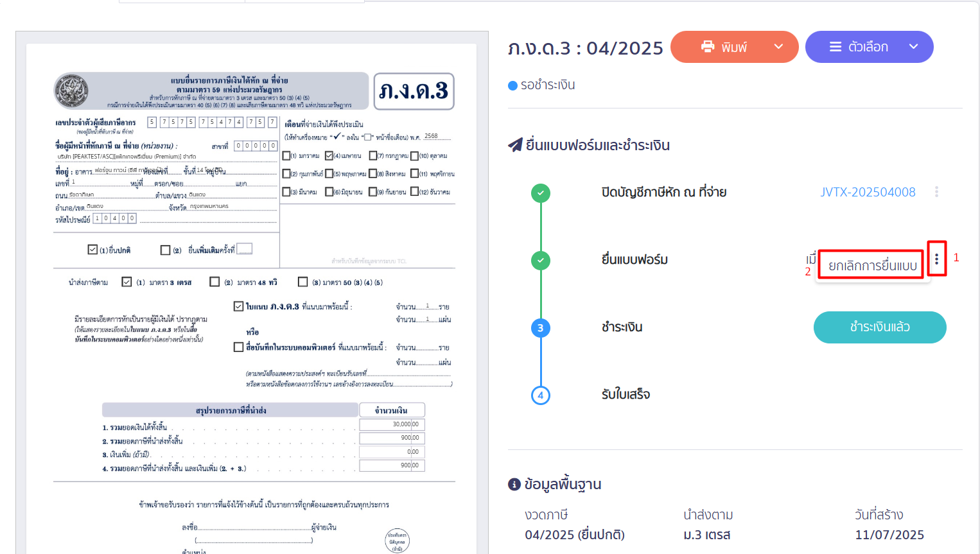Viewport: 980px width, 554px height.
Task: Toggle the (12) ธันวาคม month checkbox
Action: coord(414,191)
